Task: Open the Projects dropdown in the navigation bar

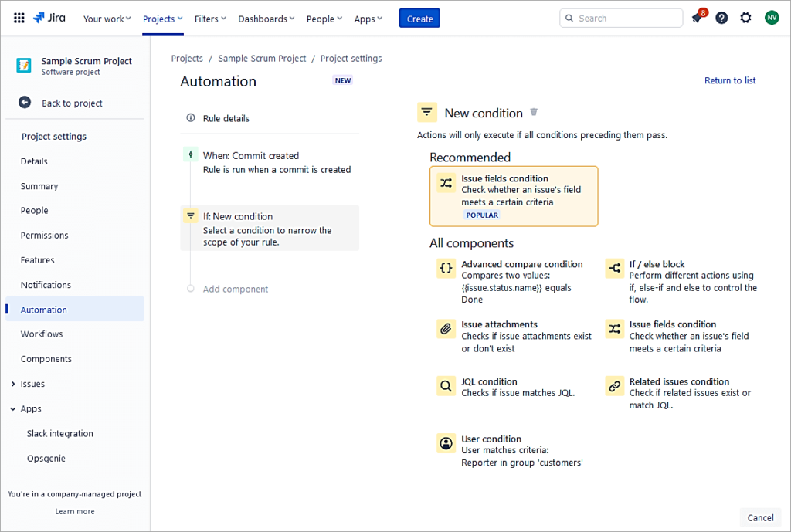Action: (x=161, y=19)
